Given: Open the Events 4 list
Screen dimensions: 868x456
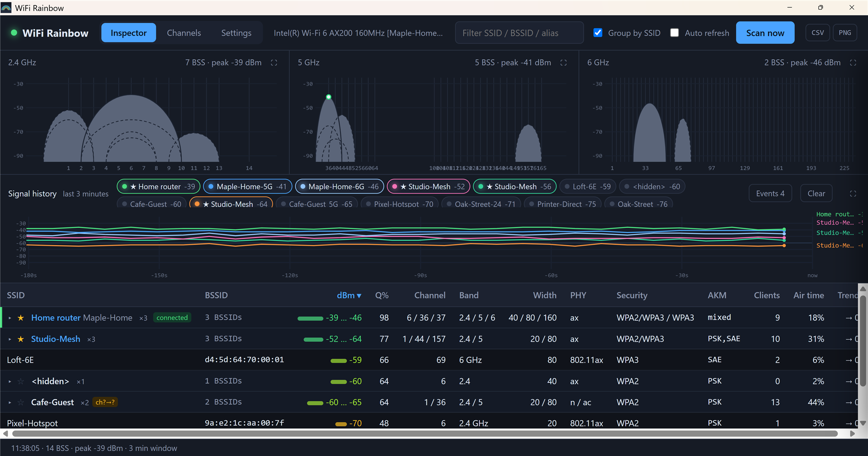Looking at the screenshot, I should [770, 194].
